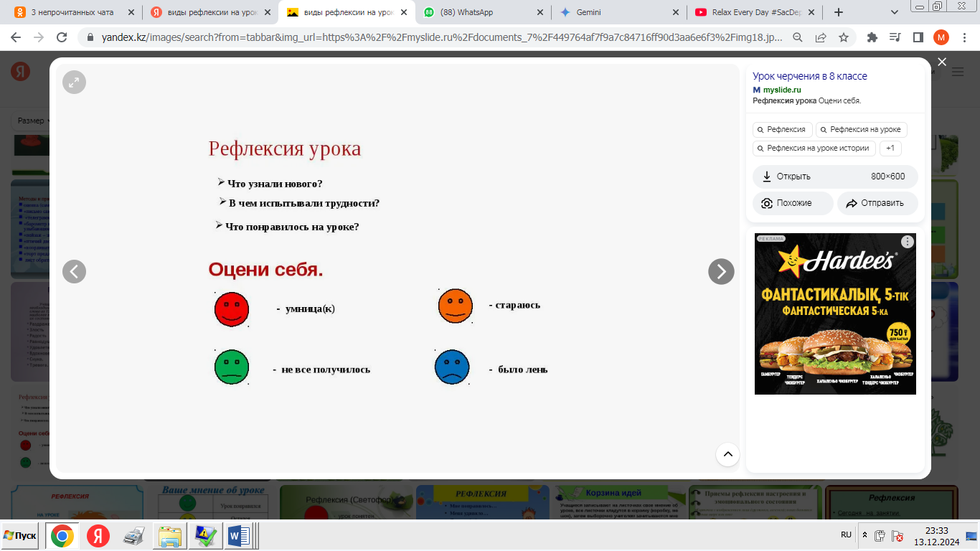This screenshot has width=980, height=551.
Task: Open the 'Урок черчения в 8 классе' link
Action: (810, 76)
